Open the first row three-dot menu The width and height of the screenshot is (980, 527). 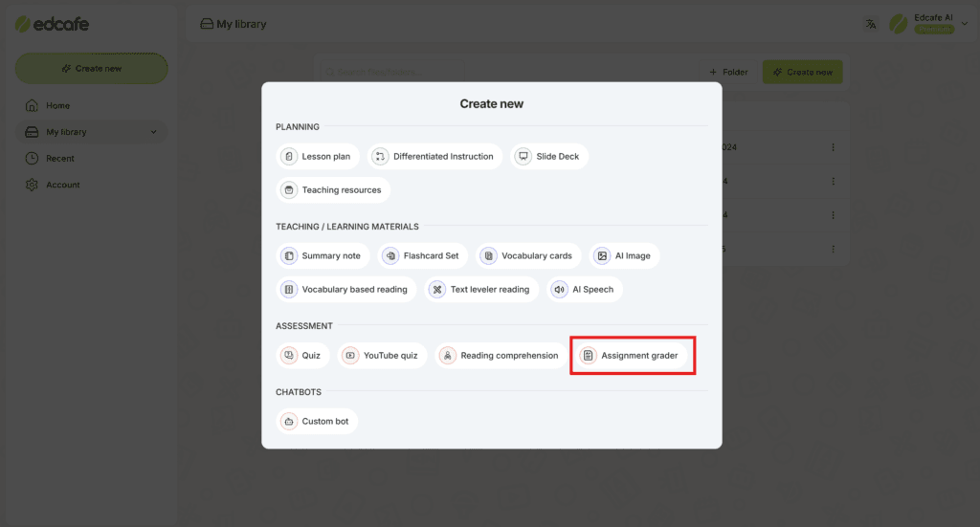pyautogui.click(x=833, y=147)
